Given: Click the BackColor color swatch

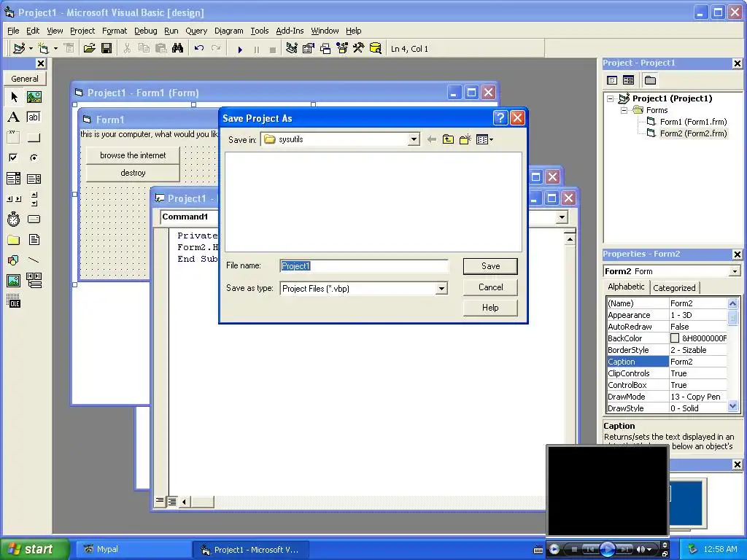Looking at the screenshot, I should click(x=675, y=338).
